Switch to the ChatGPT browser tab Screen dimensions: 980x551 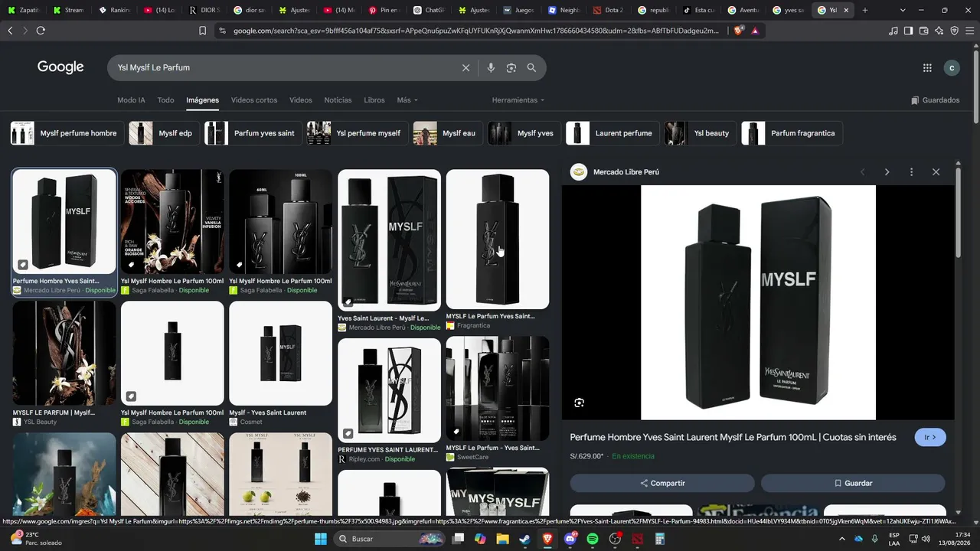tap(429, 10)
